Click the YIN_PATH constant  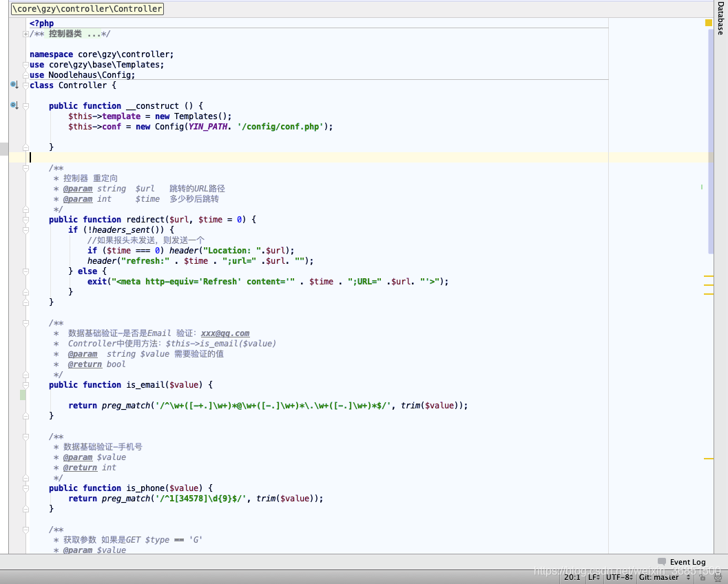[x=207, y=126]
